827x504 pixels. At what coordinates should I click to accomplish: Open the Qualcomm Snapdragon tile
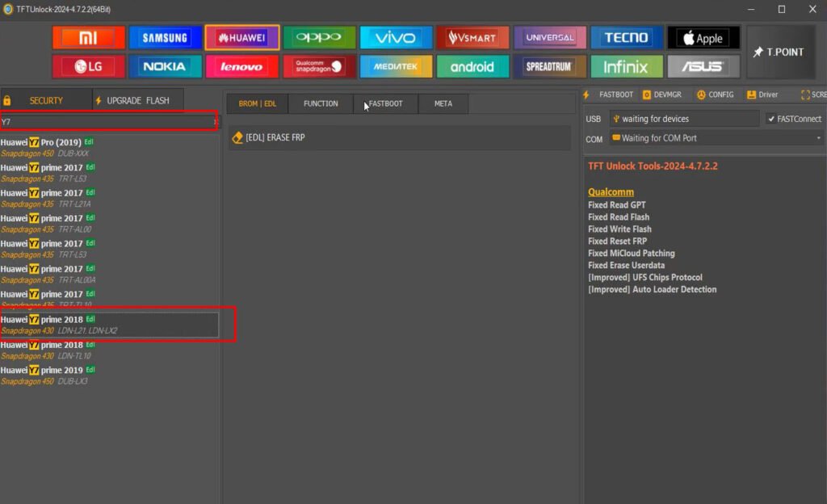(x=319, y=66)
